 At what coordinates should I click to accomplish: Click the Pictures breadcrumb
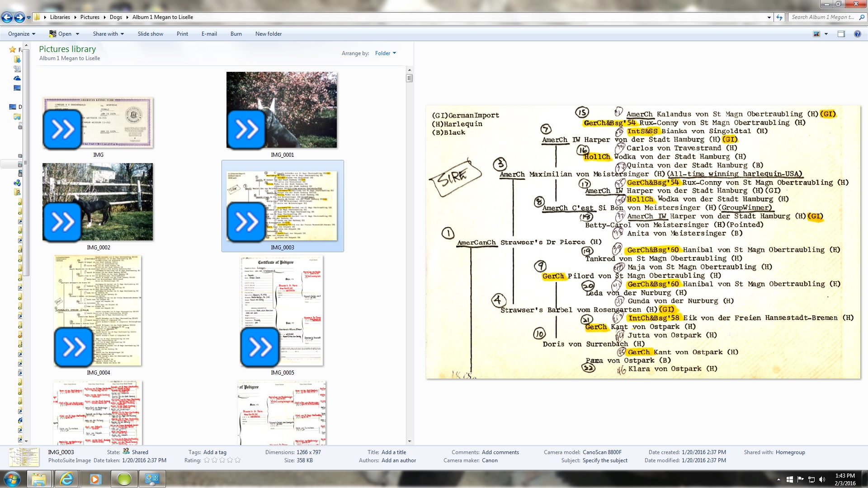(x=90, y=17)
